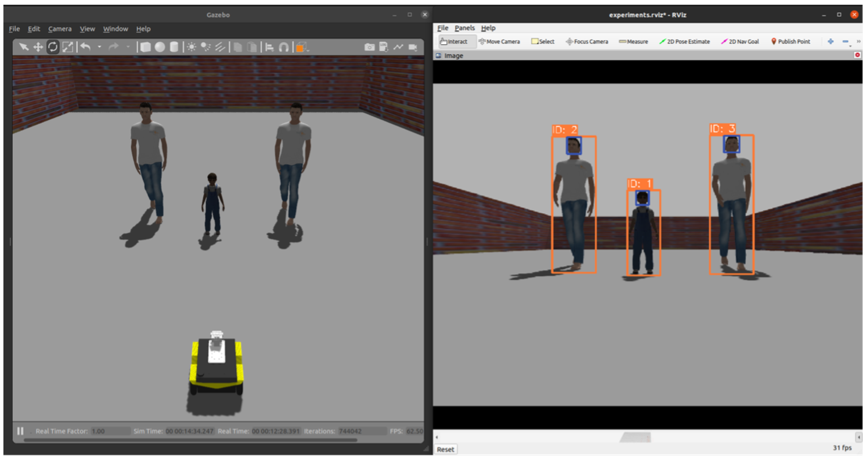Select the 2D Nav Goal tool
The image size is (868, 459).
click(x=740, y=42)
